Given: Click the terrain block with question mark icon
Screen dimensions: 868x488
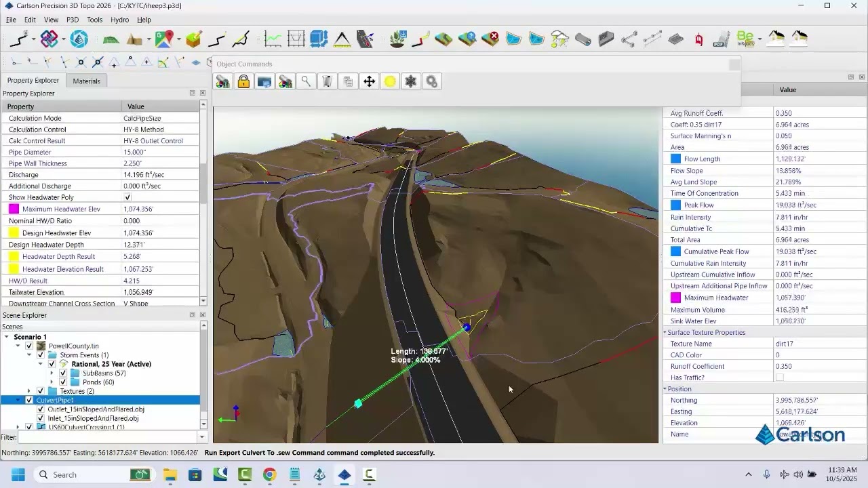Looking at the screenshot, I should [x=467, y=39].
